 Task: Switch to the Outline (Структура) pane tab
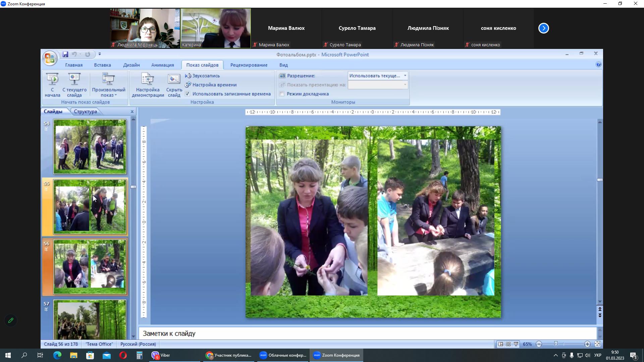85,112
